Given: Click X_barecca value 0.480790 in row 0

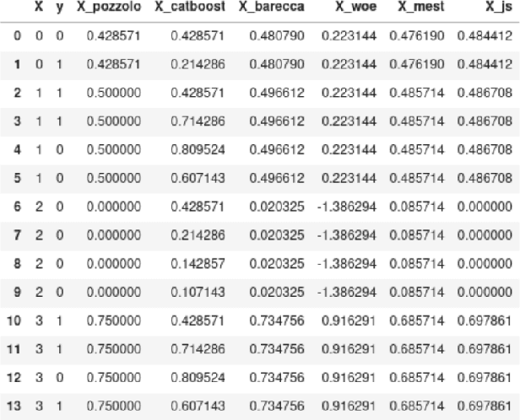Looking at the screenshot, I should coord(277,35).
